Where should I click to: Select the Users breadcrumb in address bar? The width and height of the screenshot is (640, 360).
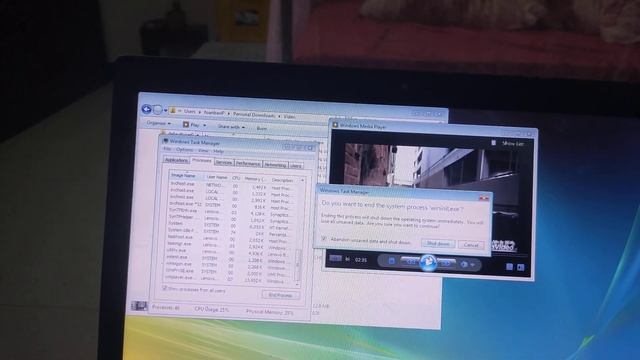(x=189, y=111)
